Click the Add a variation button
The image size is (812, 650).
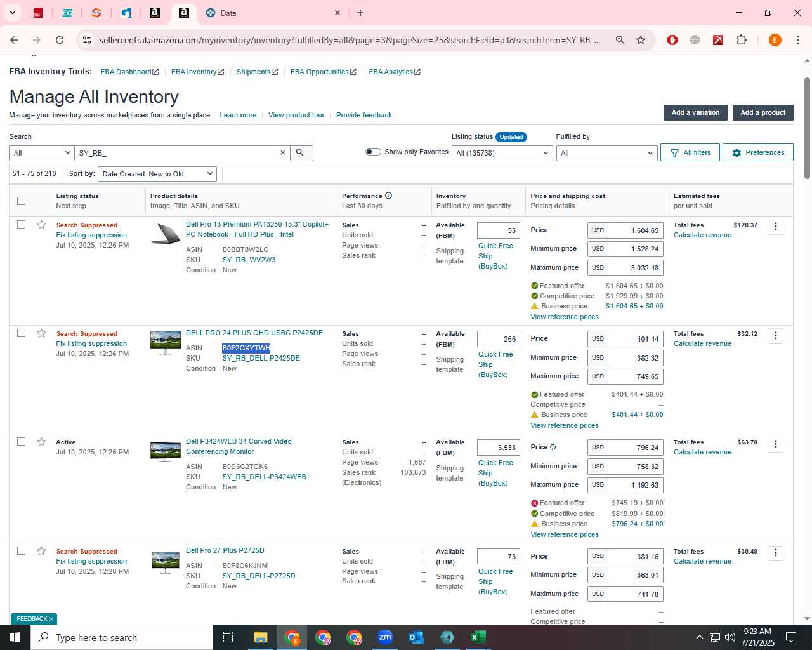coord(695,112)
